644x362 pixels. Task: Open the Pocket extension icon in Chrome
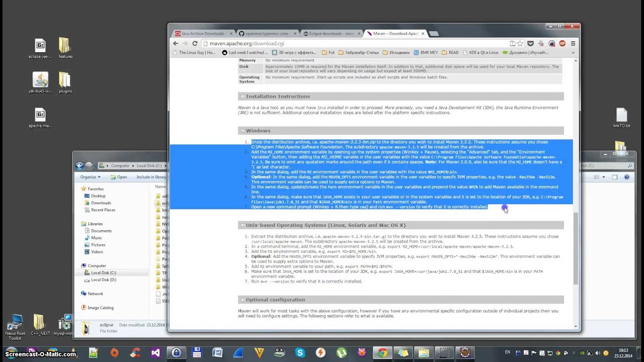tap(530, 44)
